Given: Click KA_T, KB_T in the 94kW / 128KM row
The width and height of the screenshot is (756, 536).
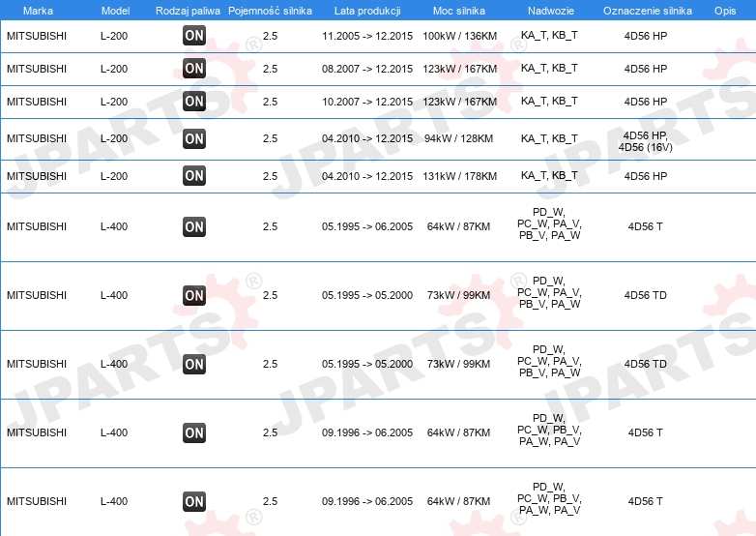Looking at the screenshot, I should [549, 138].
